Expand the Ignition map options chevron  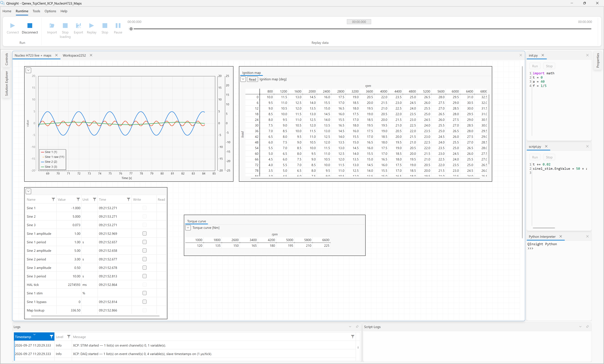click(x=243, y=79)
